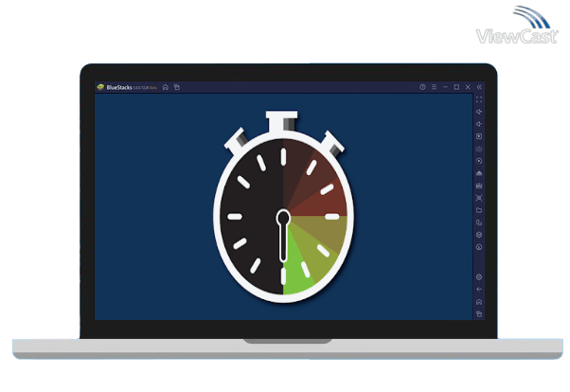Screen dimensions: 570x392
Task: Click the eco mode circular icon
Action: coord(479,247)
